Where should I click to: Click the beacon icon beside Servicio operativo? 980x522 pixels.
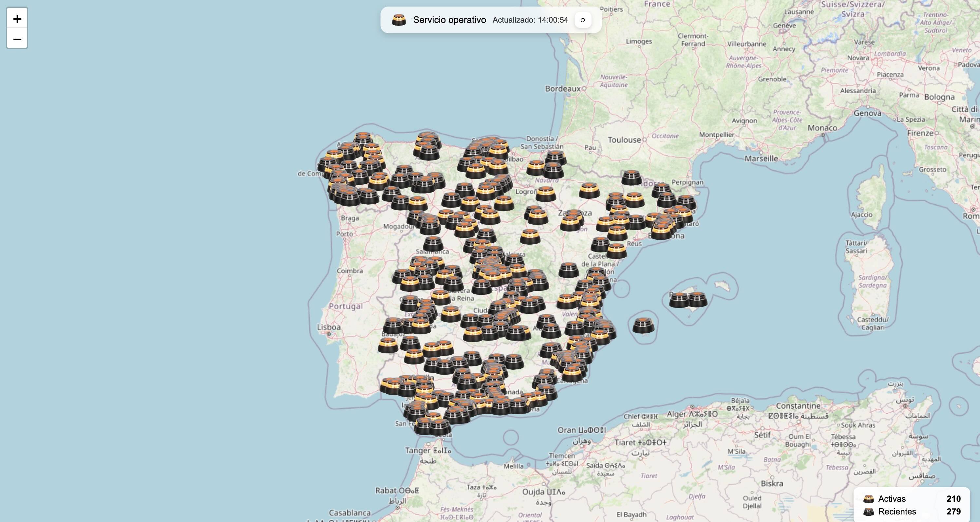click(399, 20)
